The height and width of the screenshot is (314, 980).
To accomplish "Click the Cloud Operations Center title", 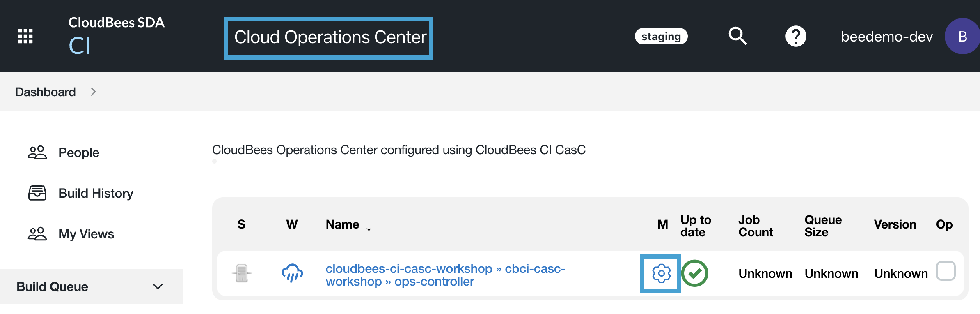I will [x=330, y=37].
